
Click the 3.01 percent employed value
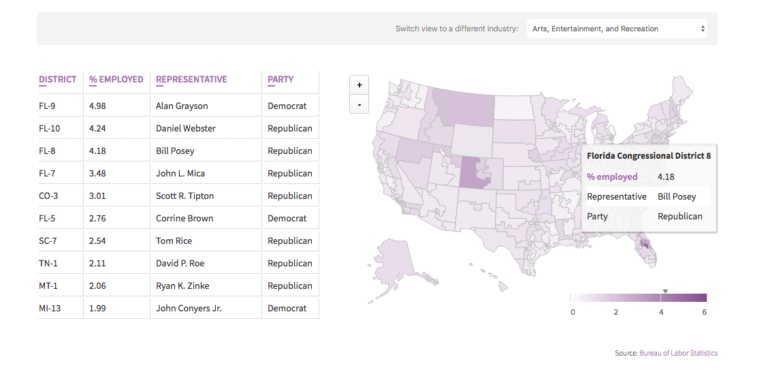coord(97,196)
